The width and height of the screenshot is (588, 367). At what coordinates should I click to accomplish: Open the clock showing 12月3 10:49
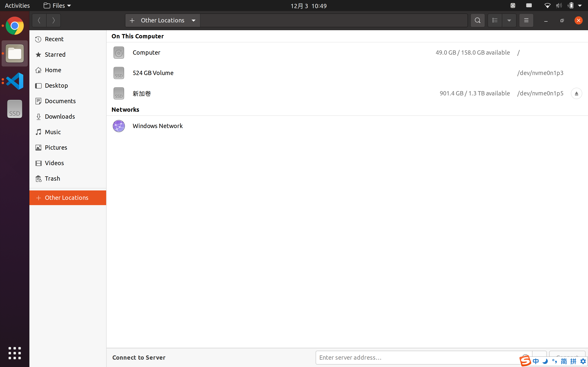pyautogui.click(x=308, y=6)
